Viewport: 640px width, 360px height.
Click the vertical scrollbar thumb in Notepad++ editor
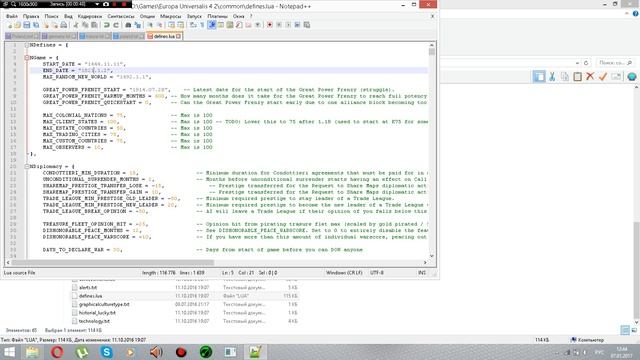(431, 52)
